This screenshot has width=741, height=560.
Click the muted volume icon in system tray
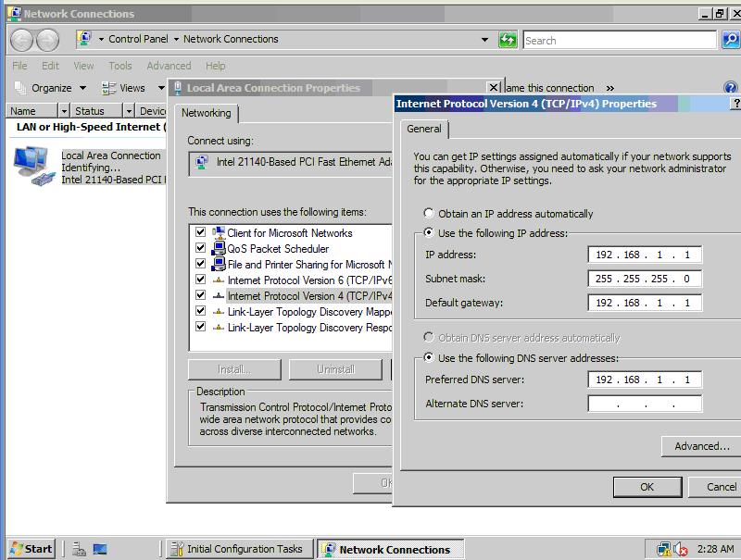[x=681, y=549]
